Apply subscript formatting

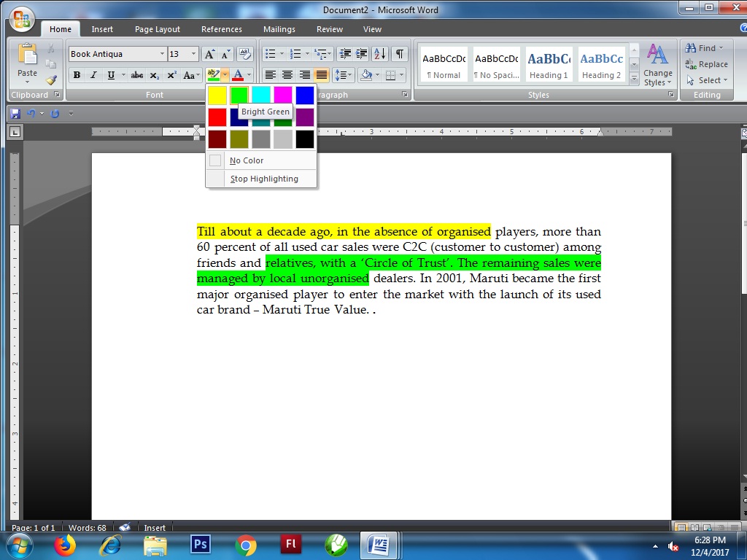(x=154, y=75)
